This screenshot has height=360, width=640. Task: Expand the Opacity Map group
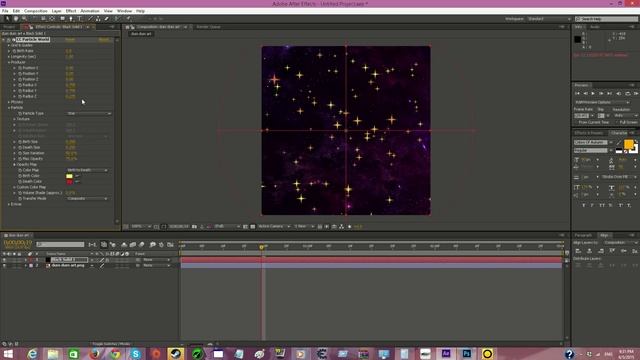pyautogui.click(x=15, y=164)
